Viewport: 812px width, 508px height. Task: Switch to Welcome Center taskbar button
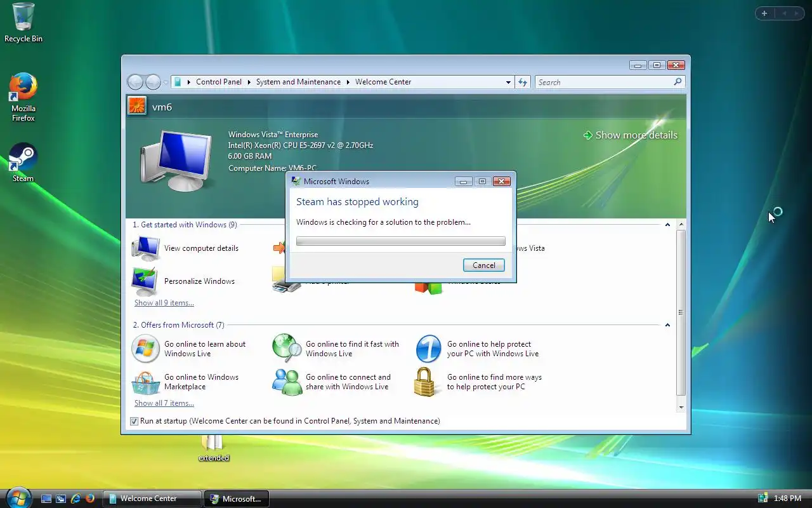152,498
